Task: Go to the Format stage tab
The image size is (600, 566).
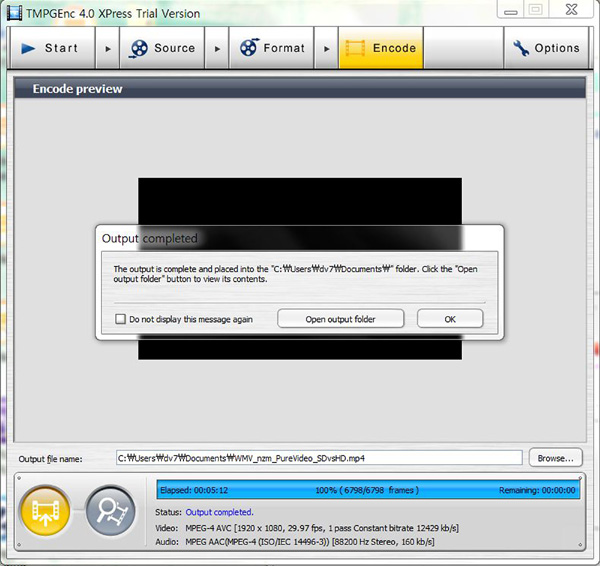Action: (271, 48)
